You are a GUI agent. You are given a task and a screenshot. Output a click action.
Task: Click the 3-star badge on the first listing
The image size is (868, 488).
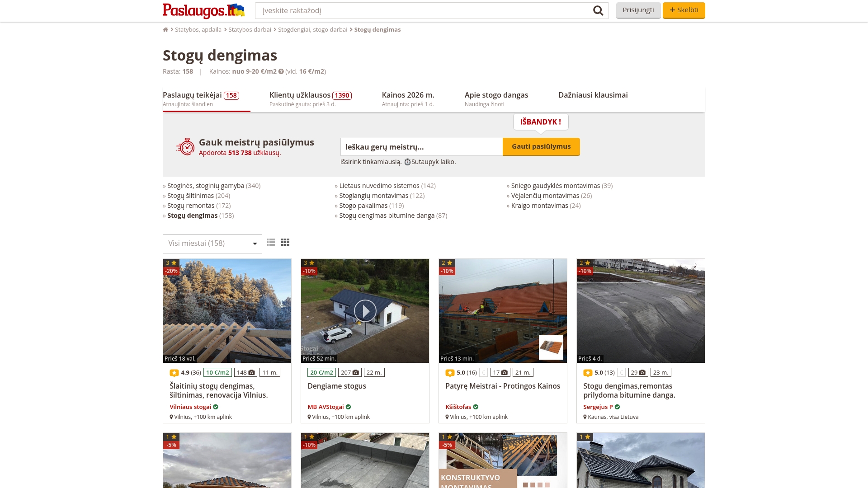click(x=171, y=262)
